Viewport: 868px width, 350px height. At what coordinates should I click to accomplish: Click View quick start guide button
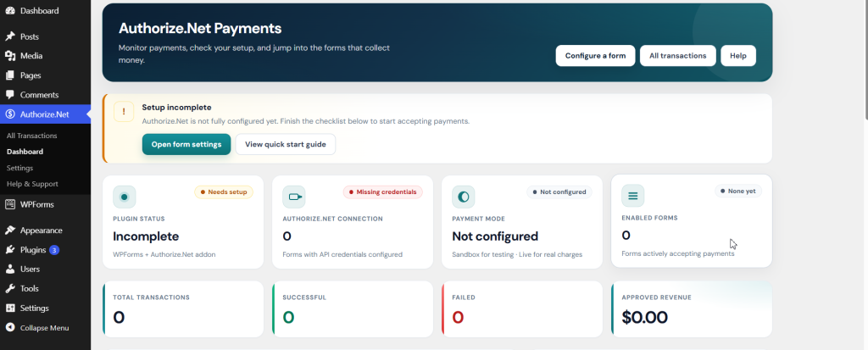[286, 144]
